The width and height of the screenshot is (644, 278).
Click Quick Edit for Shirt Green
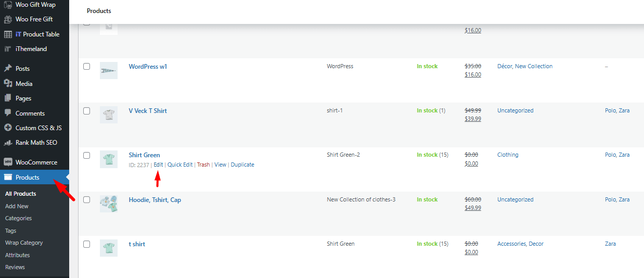(x=180, y=165)
